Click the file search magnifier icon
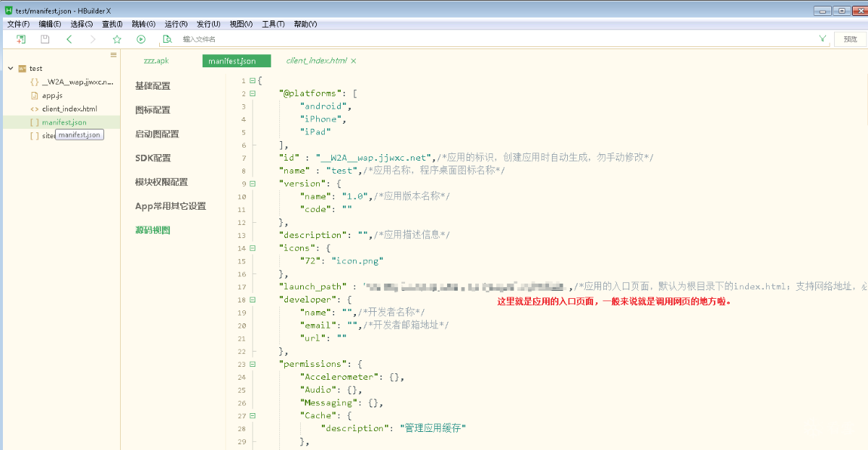 (x=167, y=39)
